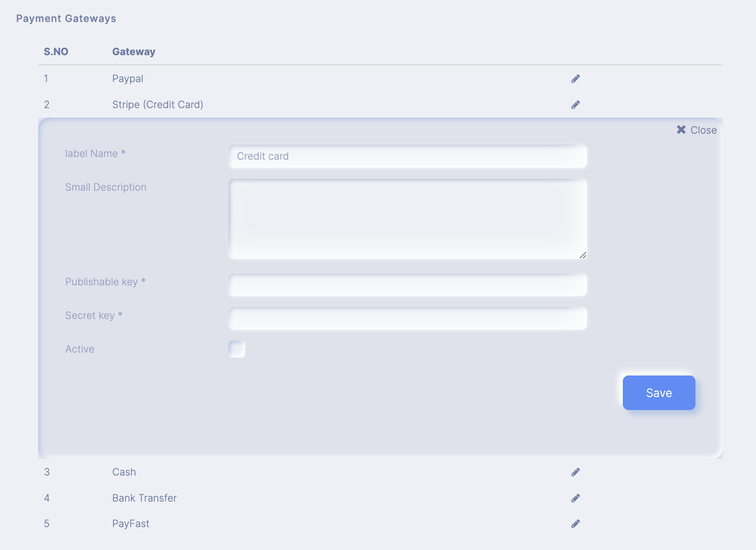
Task: Click the Secret key label
Action: click(94, 315)
